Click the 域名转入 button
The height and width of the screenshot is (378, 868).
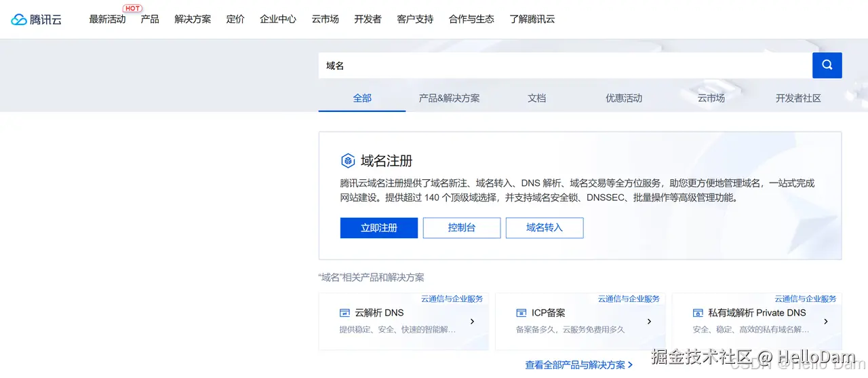point(545,228)
